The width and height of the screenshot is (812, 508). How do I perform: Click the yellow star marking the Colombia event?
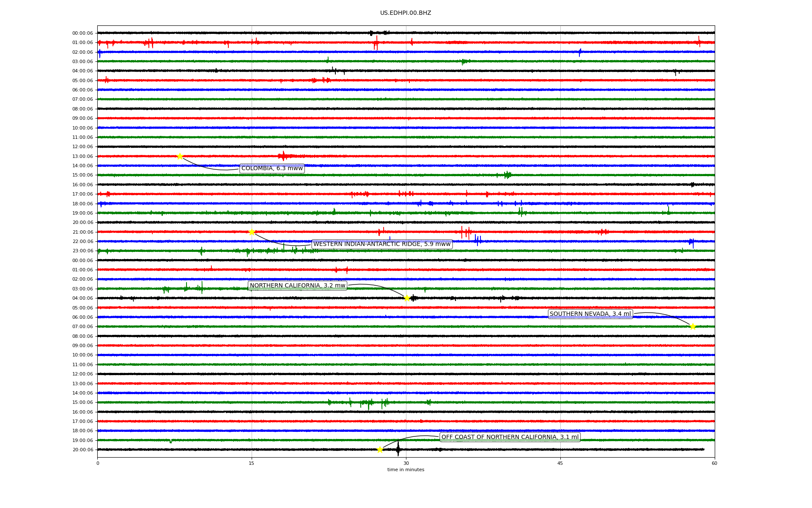tap(180, 156)
